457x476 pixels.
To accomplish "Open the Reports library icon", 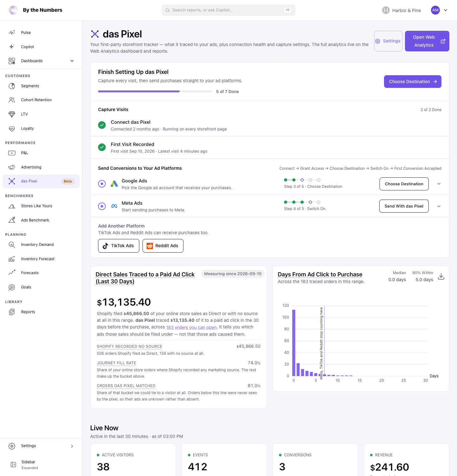I will pos(12,312).
